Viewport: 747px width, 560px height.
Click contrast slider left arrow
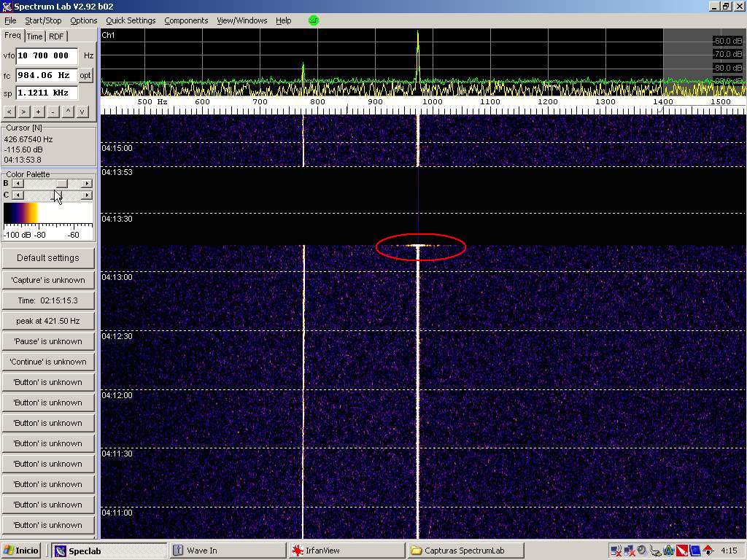tap(18, 195)
